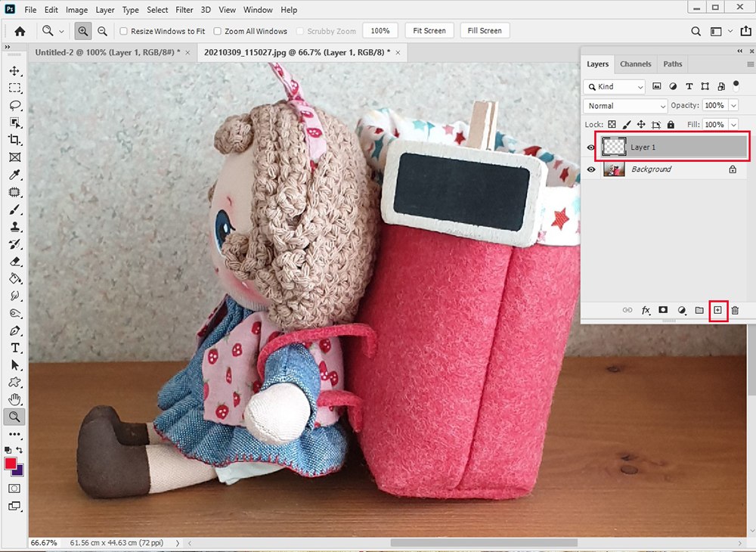This screenshot has height=552, width=756.
Task: Add a layer mask
Action: pos(663,310)
